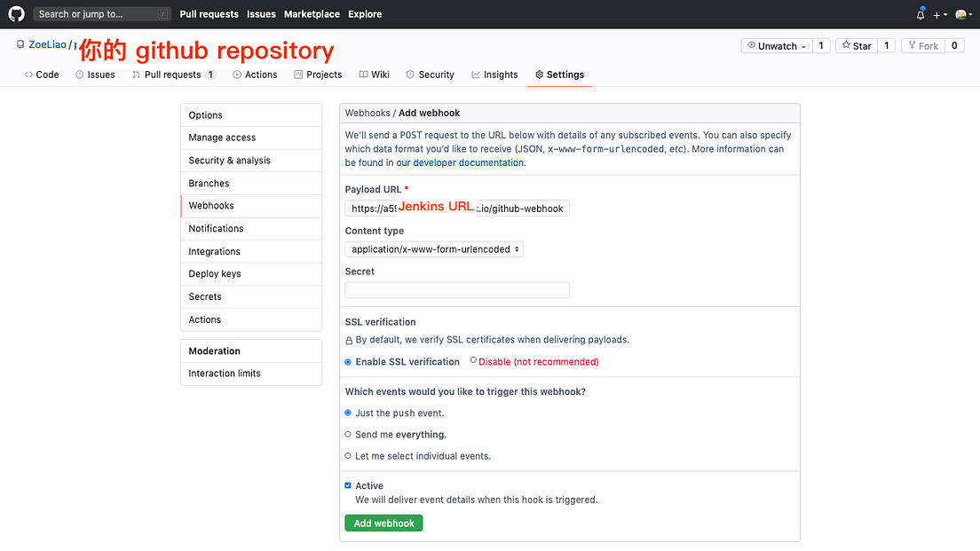Click the GitHub octocat logo
Image resolution: width=980 pixels, height=551 pixels.
coord(16,13)
